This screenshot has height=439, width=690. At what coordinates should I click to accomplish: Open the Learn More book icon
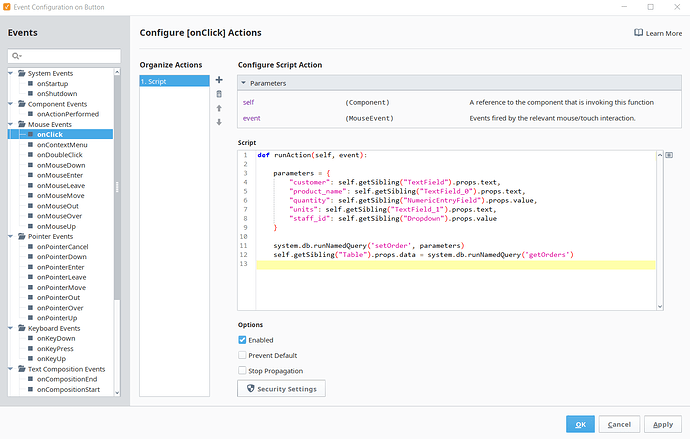tap(638, 33)
